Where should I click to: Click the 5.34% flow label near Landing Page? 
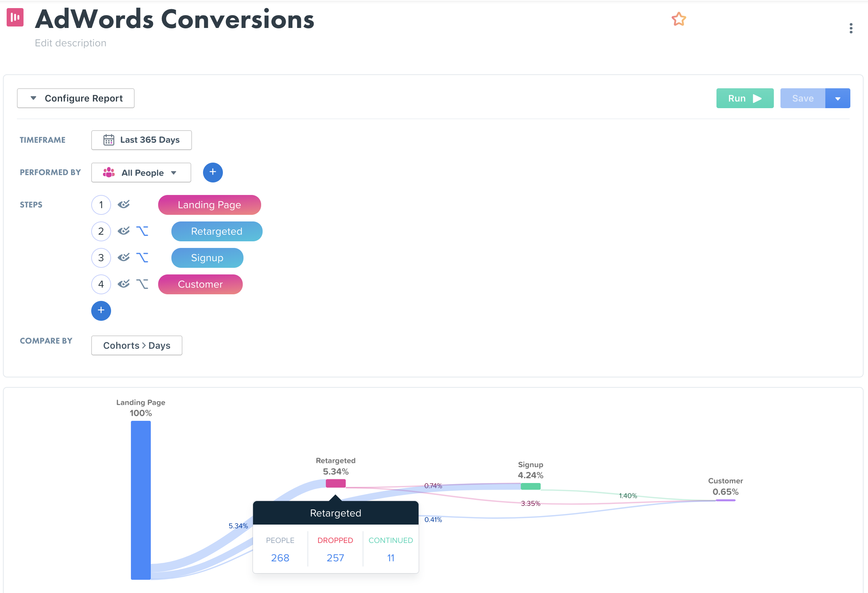pos(238,526)
